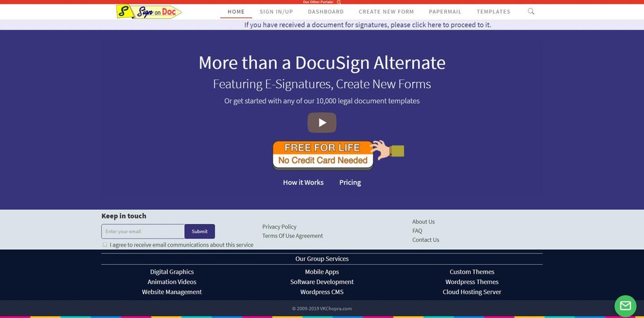Open Digital Graphics service link

coord(172,272)
